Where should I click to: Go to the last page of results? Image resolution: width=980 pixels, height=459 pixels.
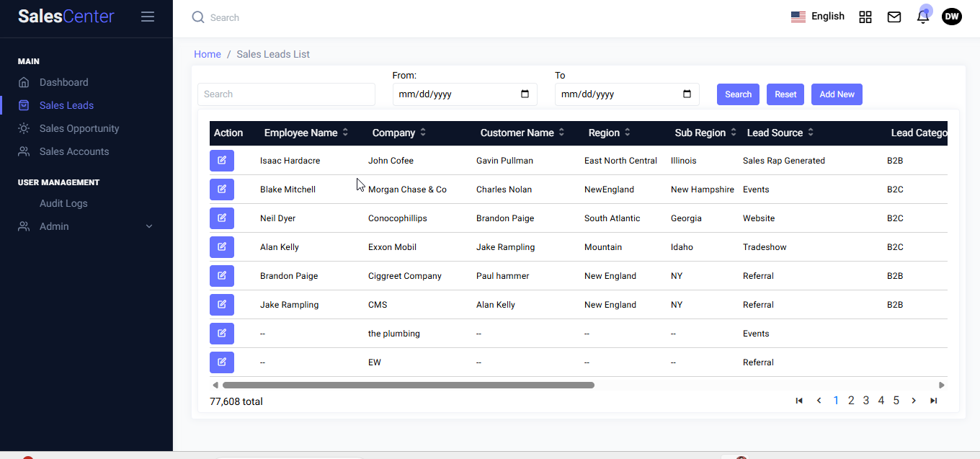(933, 401)
